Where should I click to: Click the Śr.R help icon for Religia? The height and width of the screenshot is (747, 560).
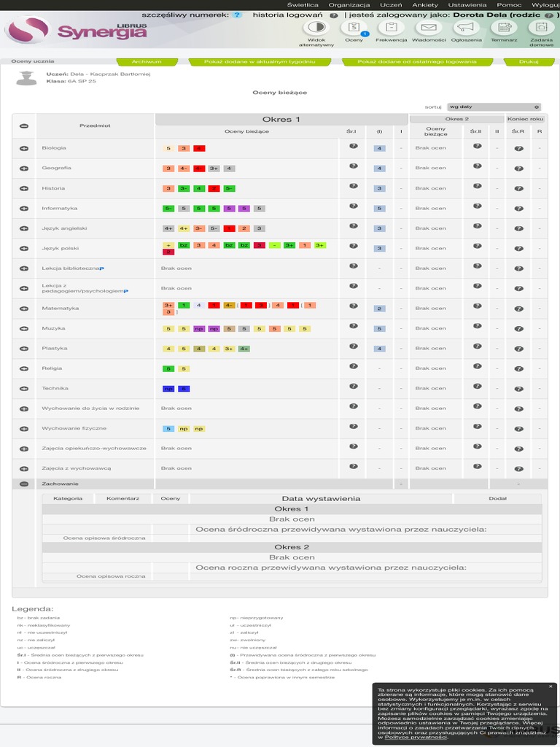click(518, 368)
